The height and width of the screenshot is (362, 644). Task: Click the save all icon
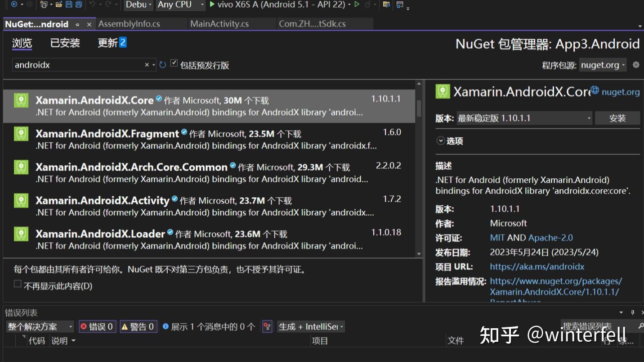(x=79, y=5)
